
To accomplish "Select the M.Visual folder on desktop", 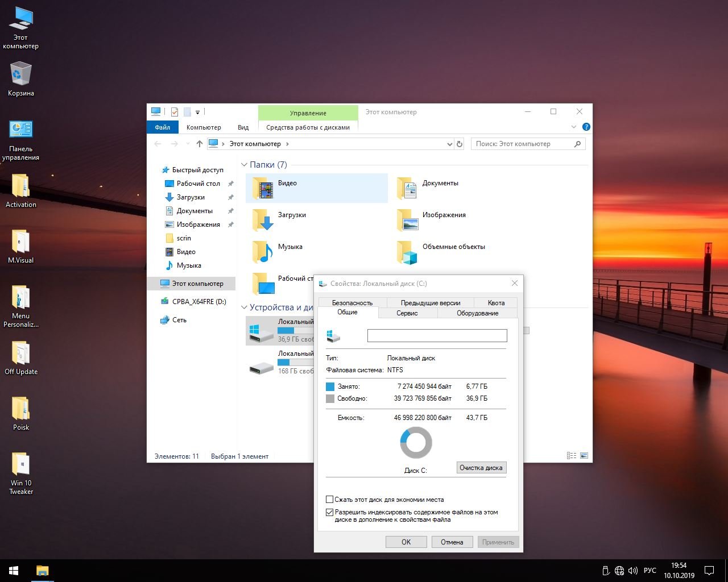I will click(20, 246).
